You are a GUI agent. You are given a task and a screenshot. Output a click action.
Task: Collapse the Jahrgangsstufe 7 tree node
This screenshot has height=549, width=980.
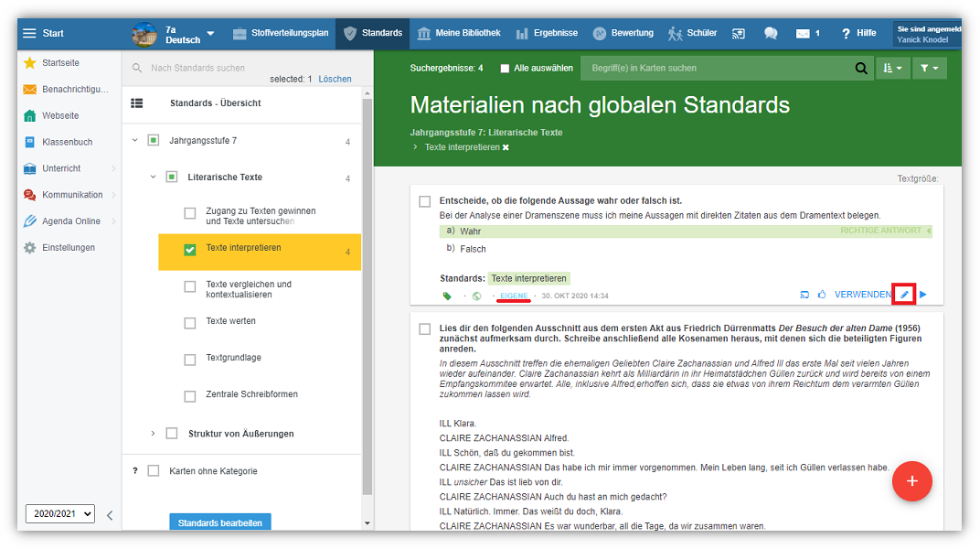(135, 141)
